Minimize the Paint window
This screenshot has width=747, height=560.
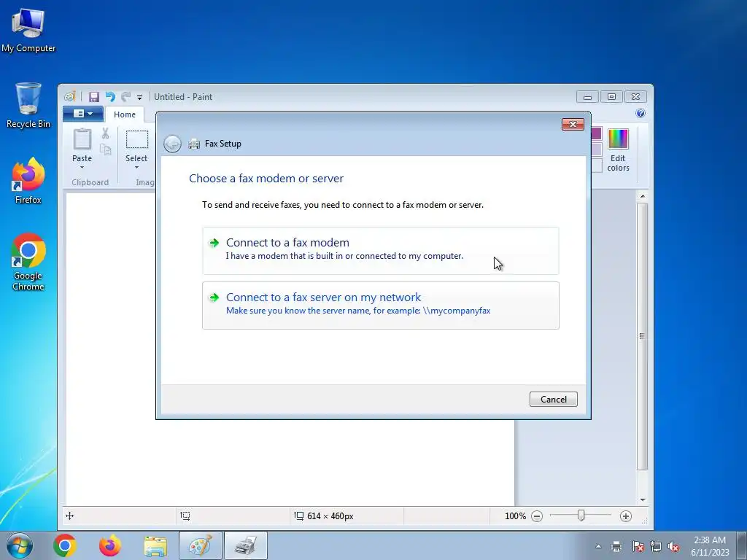[x=587, y=97]
